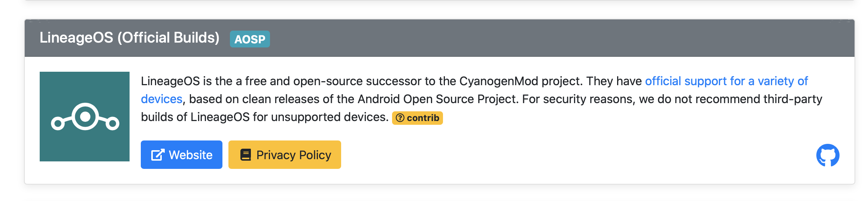Click the yellow contrib badge
The width and height of the screenshot is (868, 201).
point(417,118)
